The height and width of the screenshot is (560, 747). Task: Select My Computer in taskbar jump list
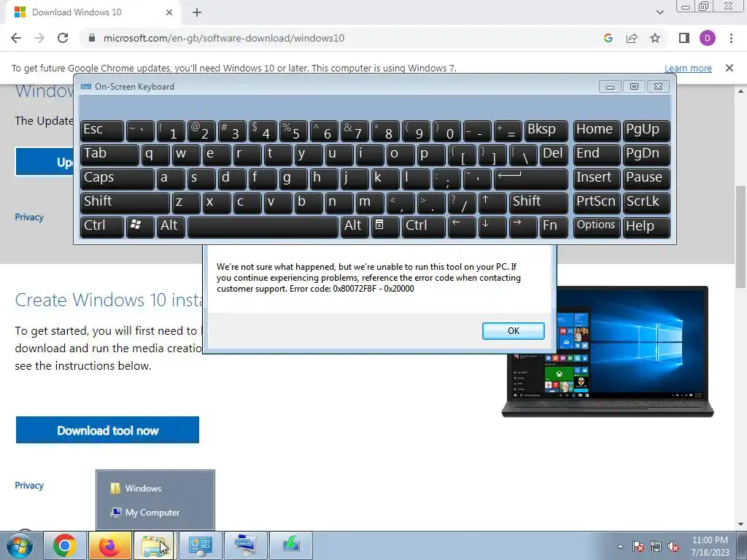point(155,513)
